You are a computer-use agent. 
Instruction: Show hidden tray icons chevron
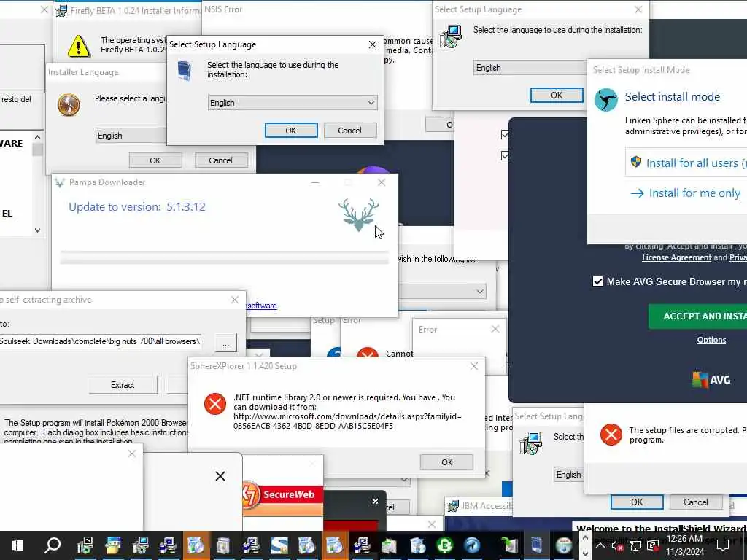pos(600,545)
